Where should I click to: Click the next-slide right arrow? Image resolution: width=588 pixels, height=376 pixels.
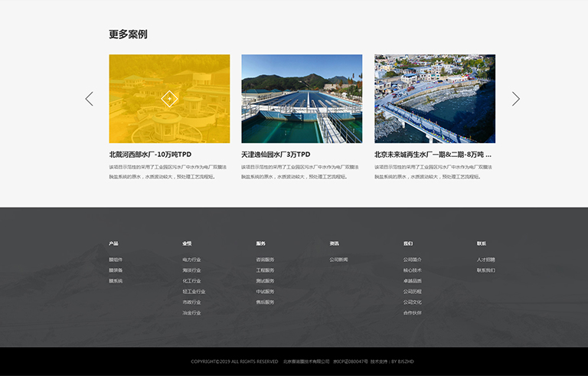[515, 99]
